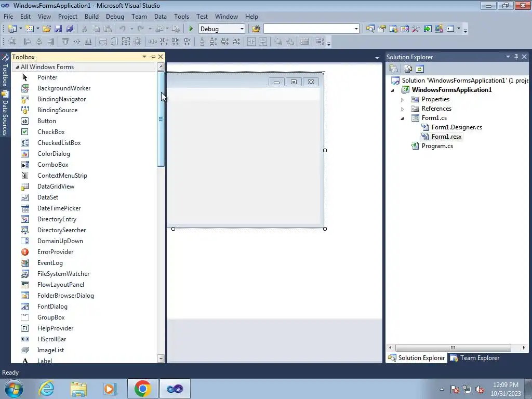The height and width of the screenshot is (399, 532).
Task: Open the Data Sources side tab
Action: (5, 114)
